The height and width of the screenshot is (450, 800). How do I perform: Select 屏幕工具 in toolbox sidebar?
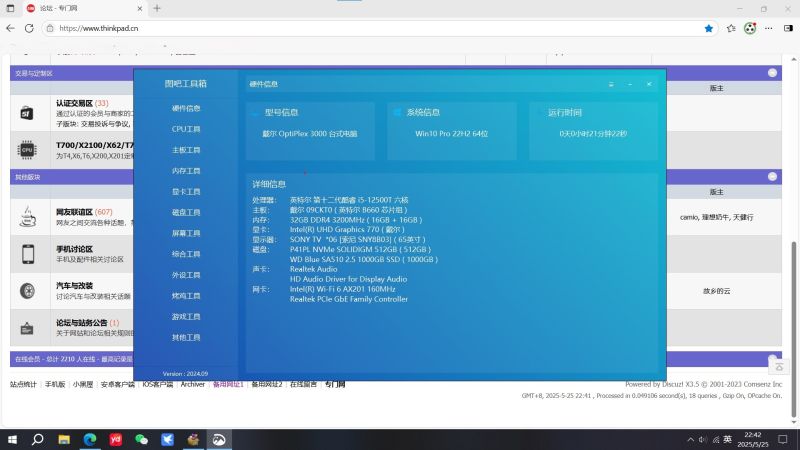pos(186,233)
